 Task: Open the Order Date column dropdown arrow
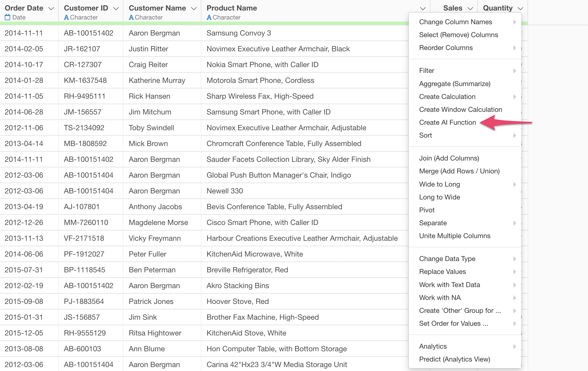[x=51, y=8]
